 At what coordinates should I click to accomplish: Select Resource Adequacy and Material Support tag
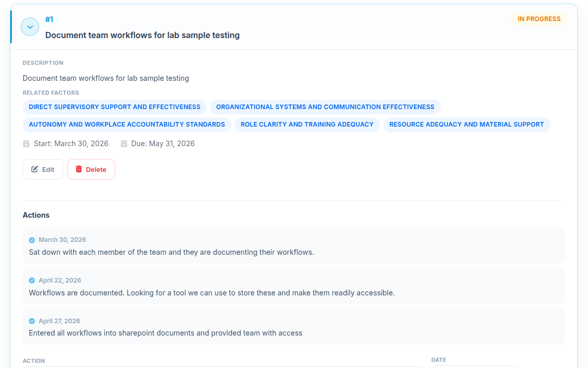(x=467, y=125)
